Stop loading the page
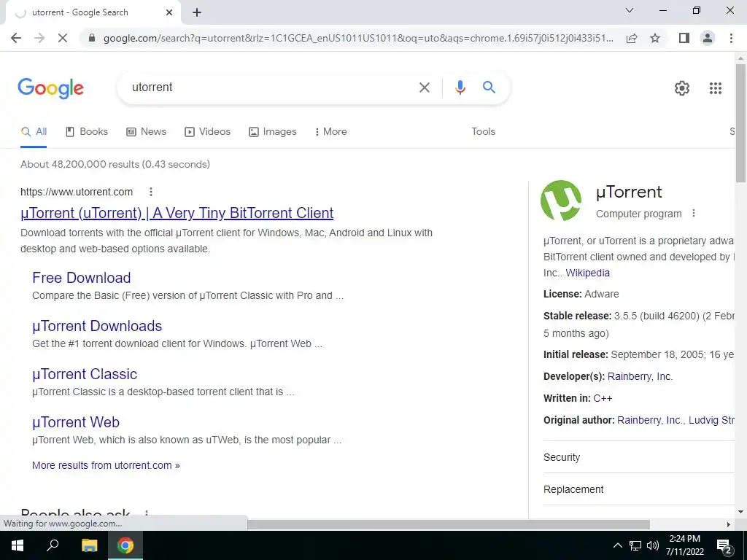Screen dimensions: 747x560 click(63, 38)
